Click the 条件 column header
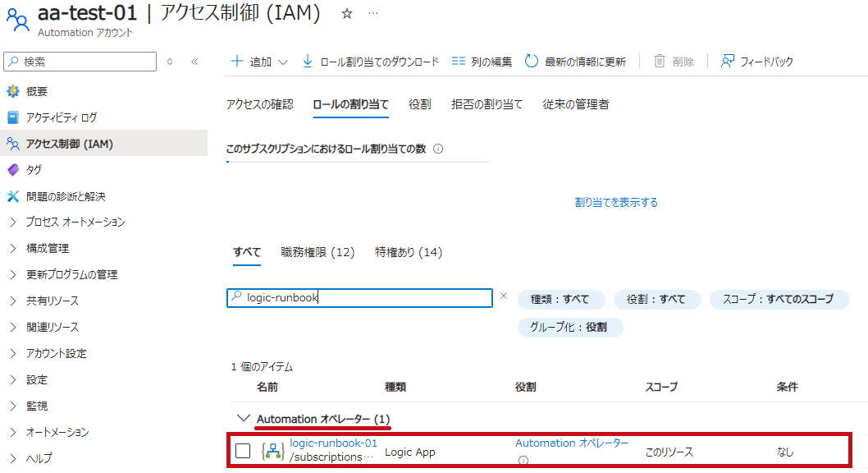This screenshot has width=868, height=473. pyautogui.click(x=787, y=387)
